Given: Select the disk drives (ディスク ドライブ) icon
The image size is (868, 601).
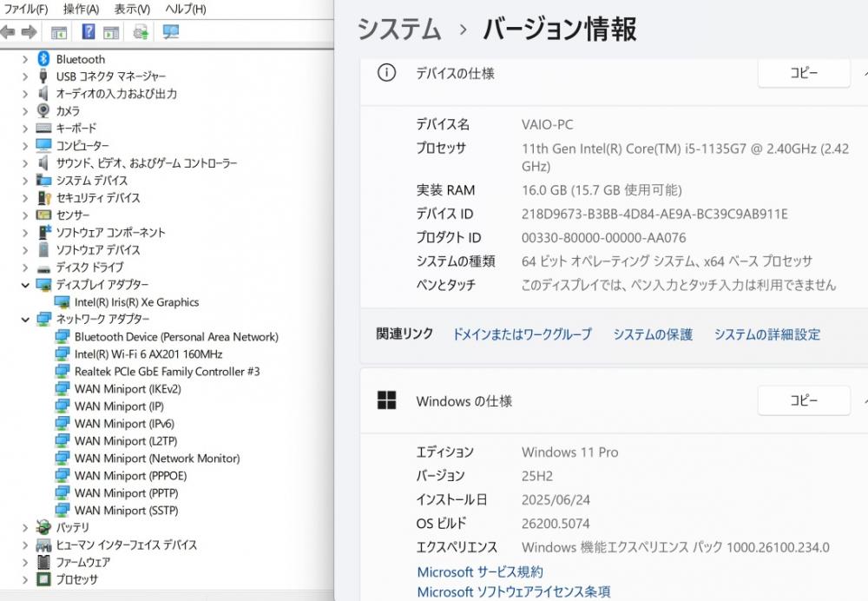Looking at the screenshot, I should (x=43, y=268).
